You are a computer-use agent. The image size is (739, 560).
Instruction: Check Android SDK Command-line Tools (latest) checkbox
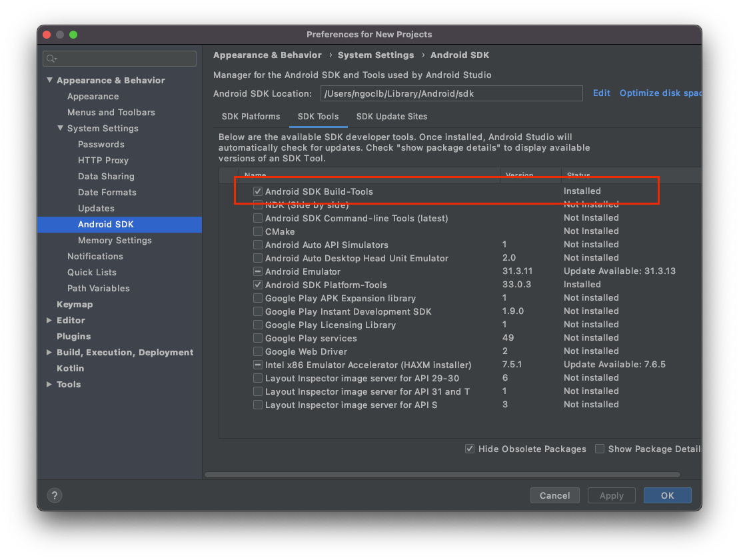[x=258, y=218]
